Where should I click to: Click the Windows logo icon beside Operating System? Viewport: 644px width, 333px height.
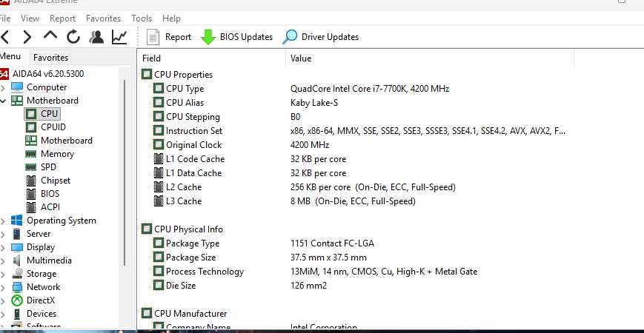coord(17,221)
